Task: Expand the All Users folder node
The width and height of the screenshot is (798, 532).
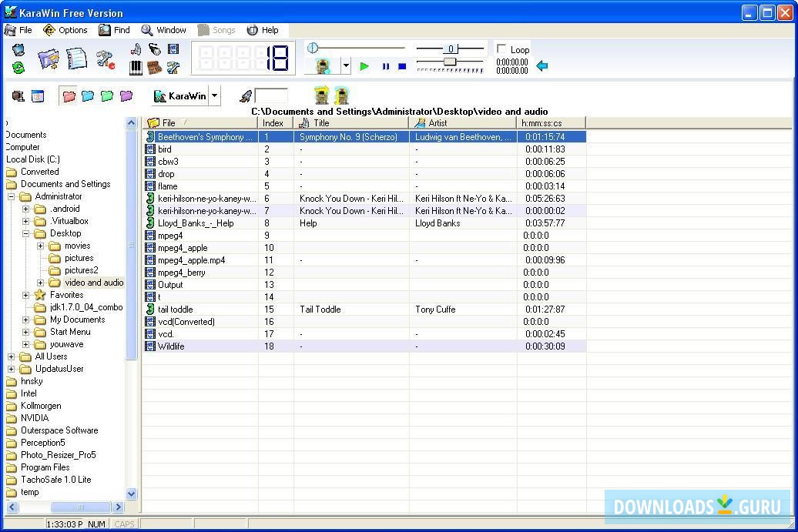Action: pyautogui.click(x=12, y=356)
